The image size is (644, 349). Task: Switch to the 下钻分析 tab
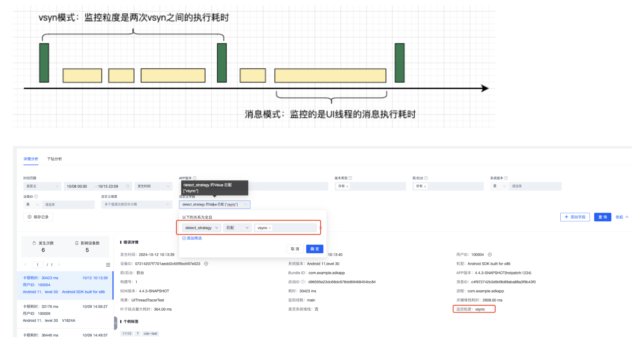point(55,159)
